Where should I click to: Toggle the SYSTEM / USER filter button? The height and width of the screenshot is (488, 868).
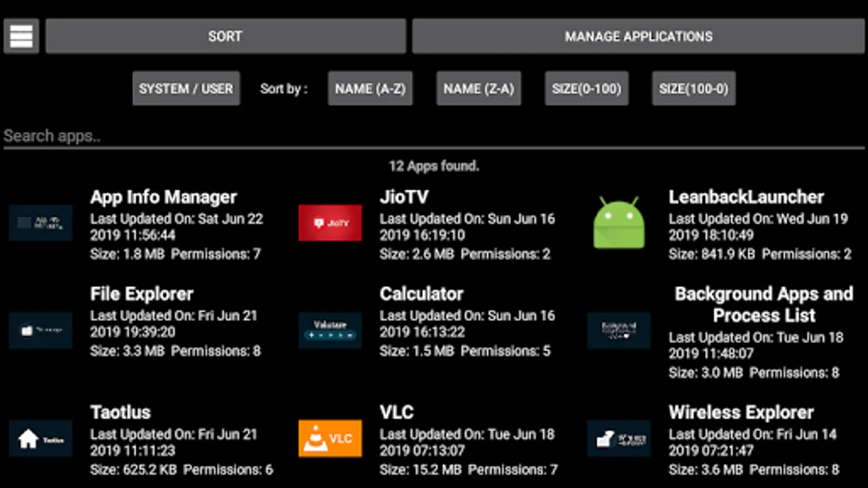coord(186,88)
